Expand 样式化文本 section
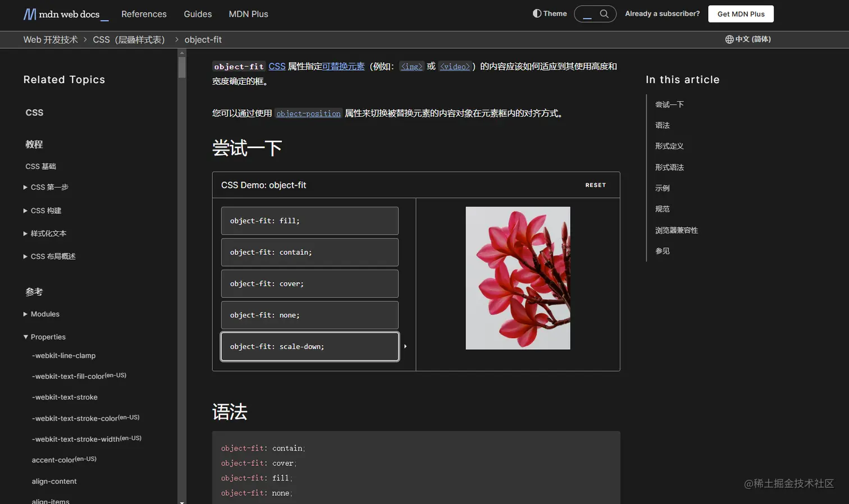 point(45,233)
